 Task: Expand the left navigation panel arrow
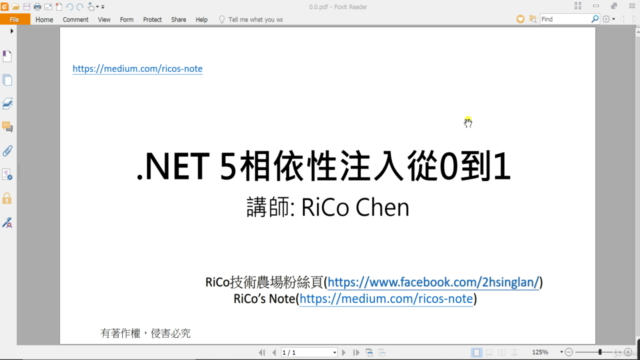click(x=11, y=31)
